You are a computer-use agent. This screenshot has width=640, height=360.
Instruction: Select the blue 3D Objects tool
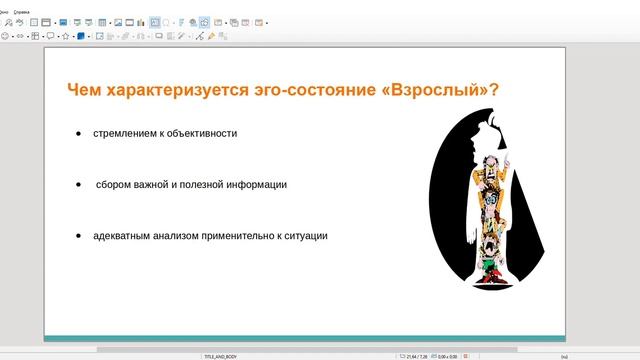coord(81,36)
